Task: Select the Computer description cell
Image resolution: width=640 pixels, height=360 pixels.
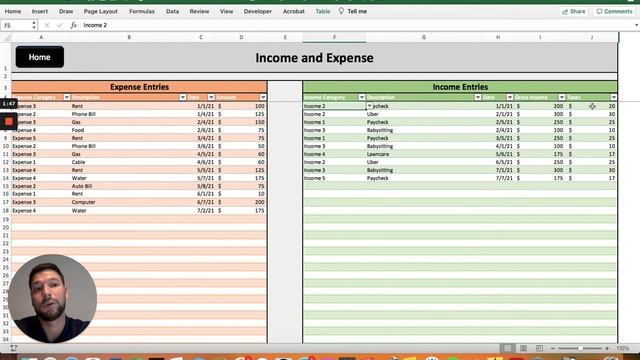Action: (129, 202)
